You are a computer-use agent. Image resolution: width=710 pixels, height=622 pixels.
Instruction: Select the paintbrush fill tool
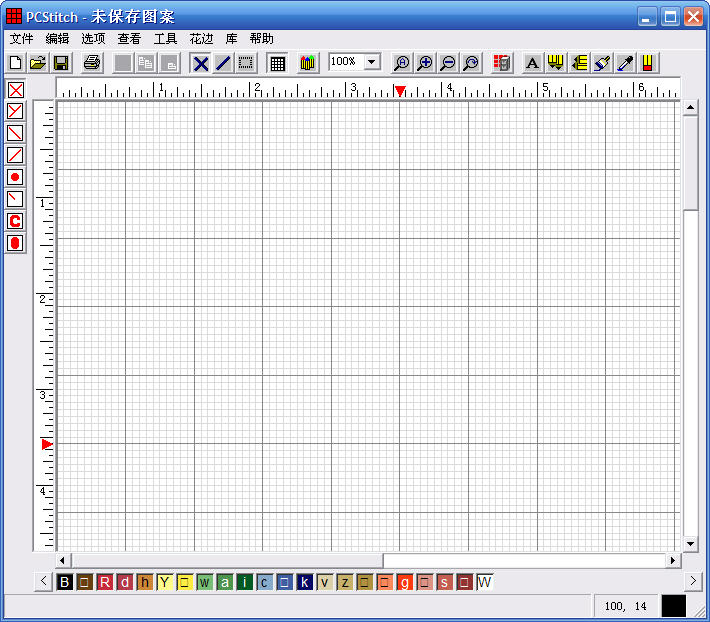(x=602, y=63)
